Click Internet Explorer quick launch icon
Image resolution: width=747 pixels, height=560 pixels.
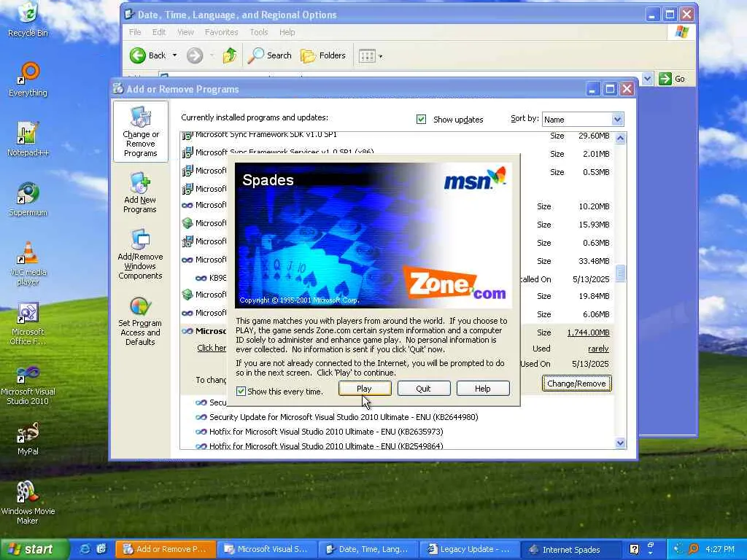tap(85, 549)
